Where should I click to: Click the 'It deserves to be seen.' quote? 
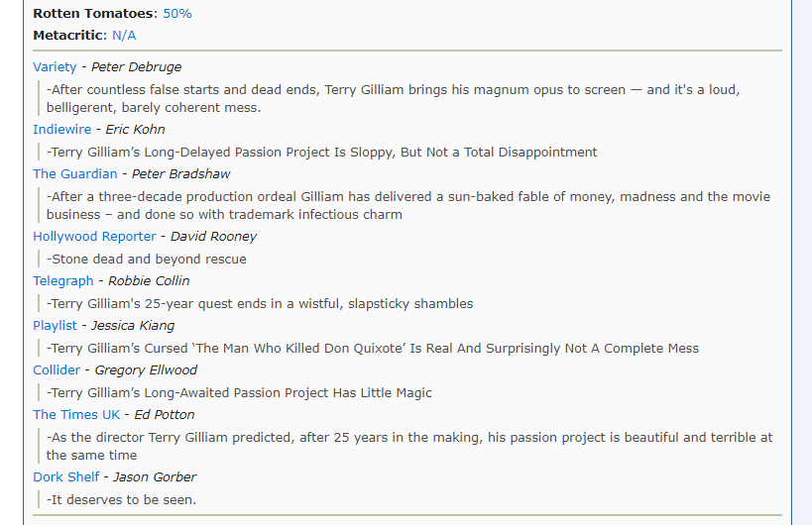pos(122,500)
